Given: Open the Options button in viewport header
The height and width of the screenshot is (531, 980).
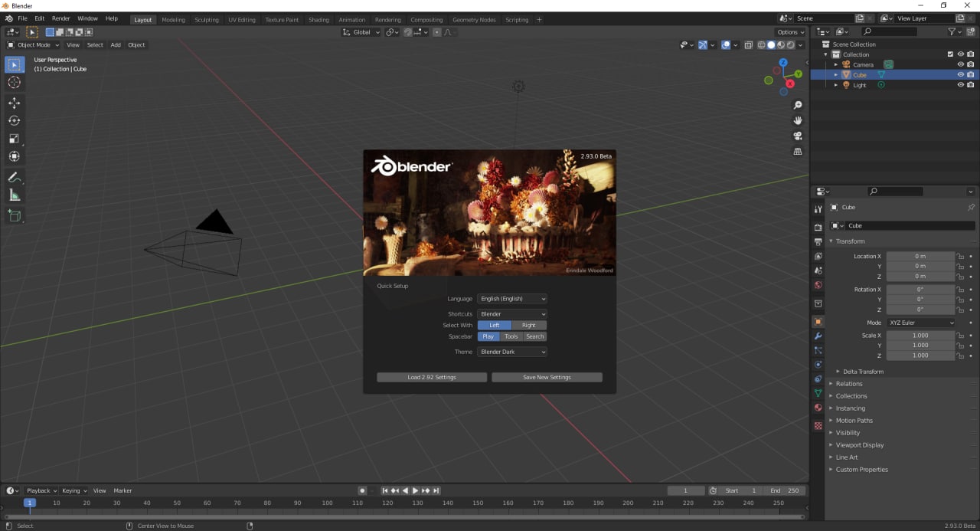Looking at the screenshot, I should point(791,32).
